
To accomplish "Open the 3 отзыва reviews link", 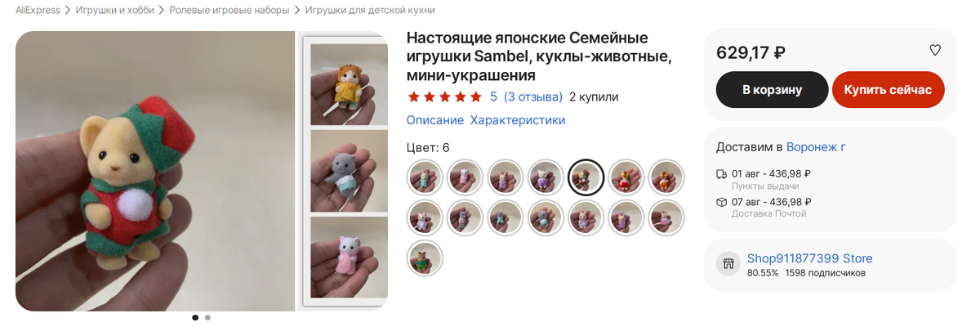I will (533, 96).
